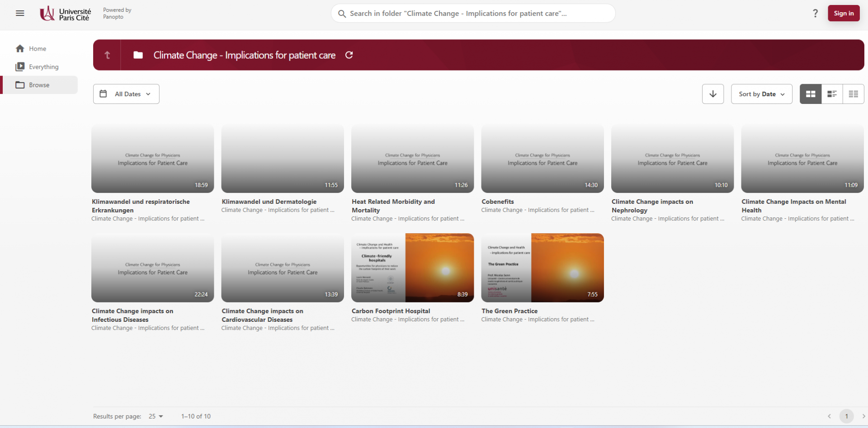Open the All Dates filter dropdown

126,94
